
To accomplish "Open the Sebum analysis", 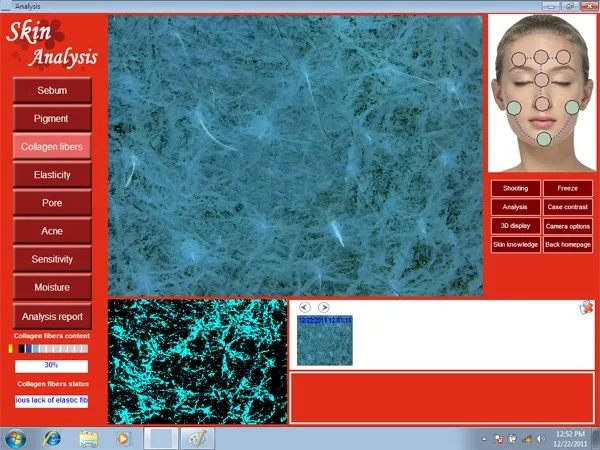I will [52, 90].
